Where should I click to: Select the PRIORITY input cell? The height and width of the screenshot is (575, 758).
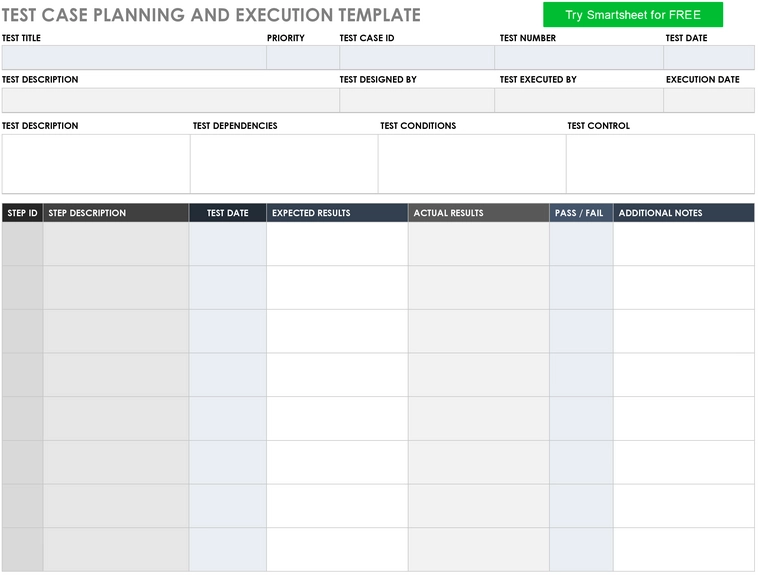[x=303, y=58]
